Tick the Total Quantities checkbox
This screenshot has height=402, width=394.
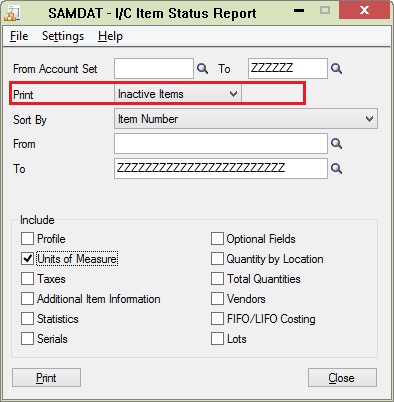217,279
